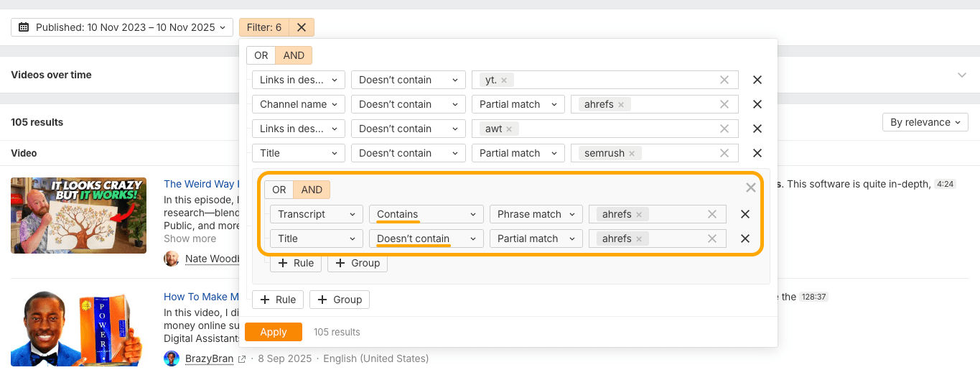The width and height of the screenshot is (980, 375).
Task: Delete the Channel name filter rule
Action: pos(757,104)
